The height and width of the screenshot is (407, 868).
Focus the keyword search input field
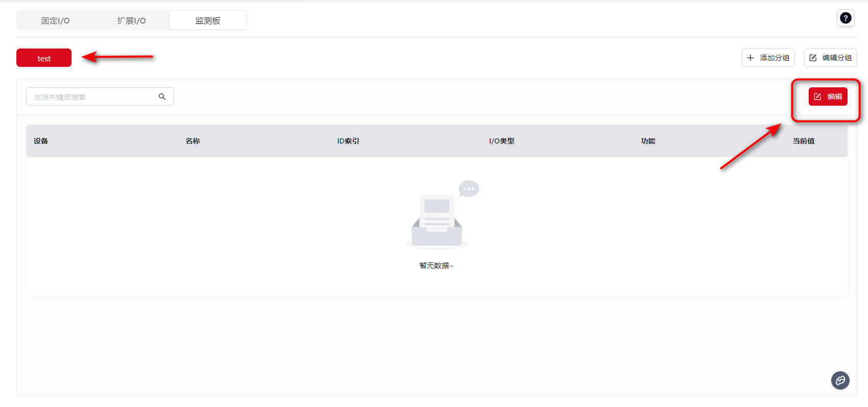(x=92, y=97)
